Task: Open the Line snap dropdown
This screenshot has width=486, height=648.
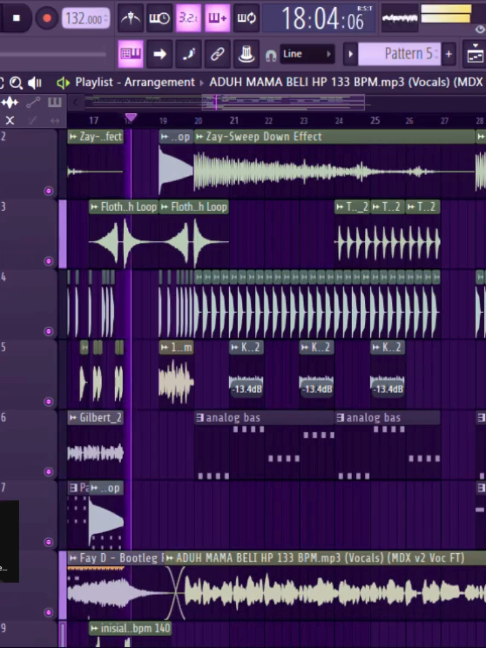Action: point(307,54)
